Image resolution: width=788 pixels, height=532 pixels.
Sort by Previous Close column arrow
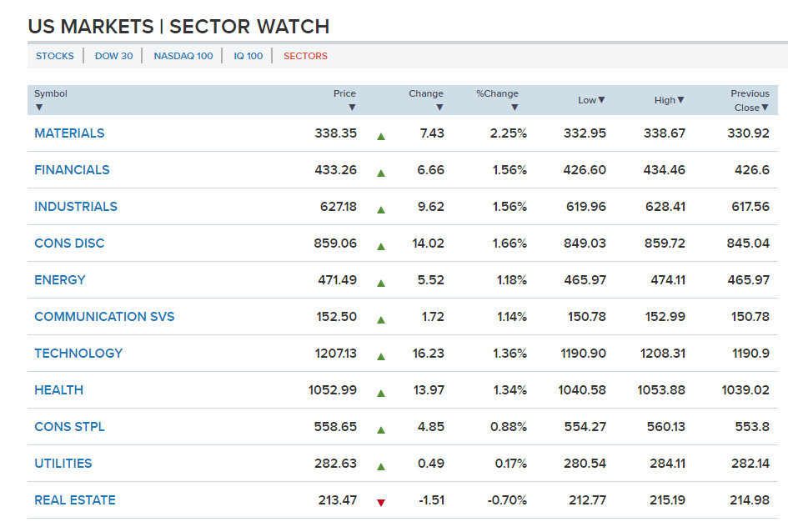tap(765, 108)
